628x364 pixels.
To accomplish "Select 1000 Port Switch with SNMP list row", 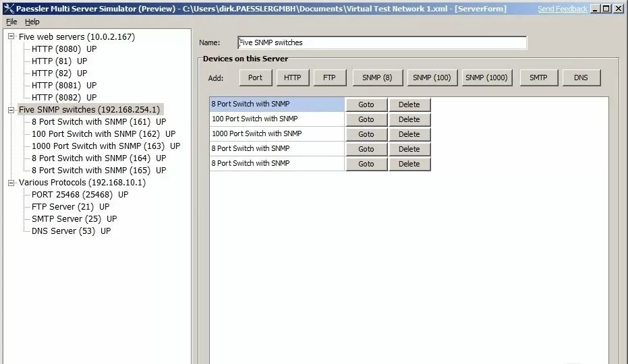I will coord(277,133).
